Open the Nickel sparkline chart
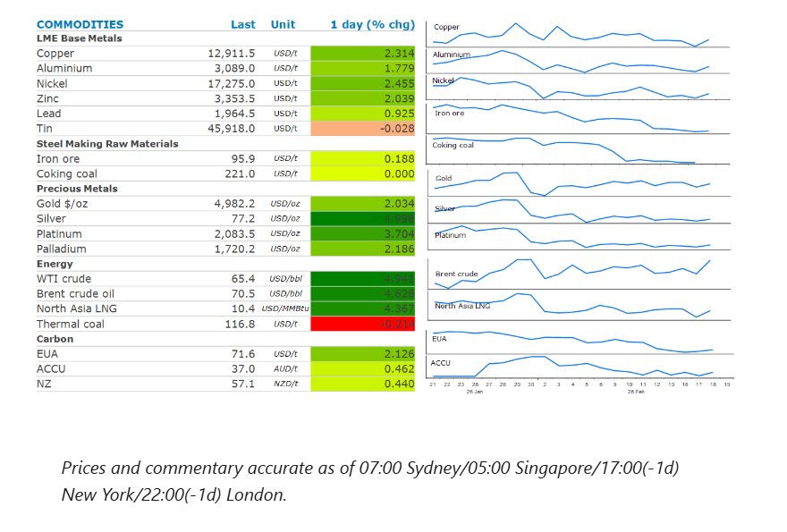Image resolution: width=787 pixels, height=532 pixels. click(578, 88)
